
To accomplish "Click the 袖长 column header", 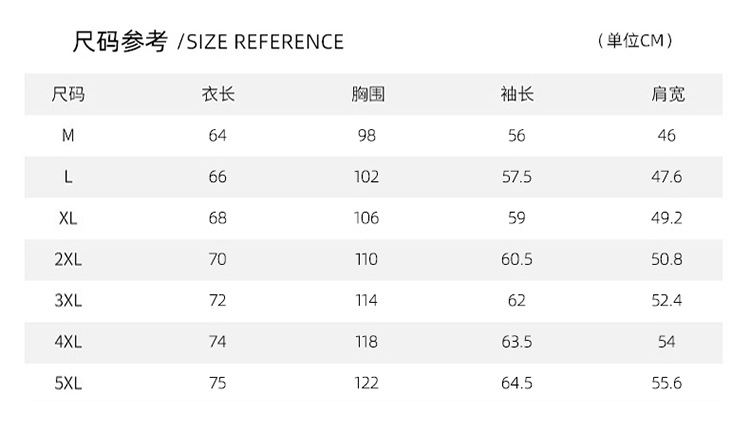I will 517,95.
